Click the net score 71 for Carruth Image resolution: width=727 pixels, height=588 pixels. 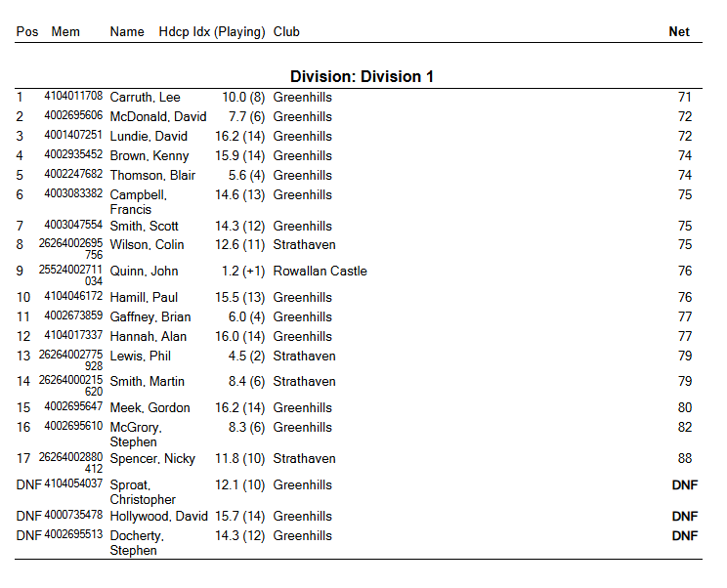coord(684,98)
